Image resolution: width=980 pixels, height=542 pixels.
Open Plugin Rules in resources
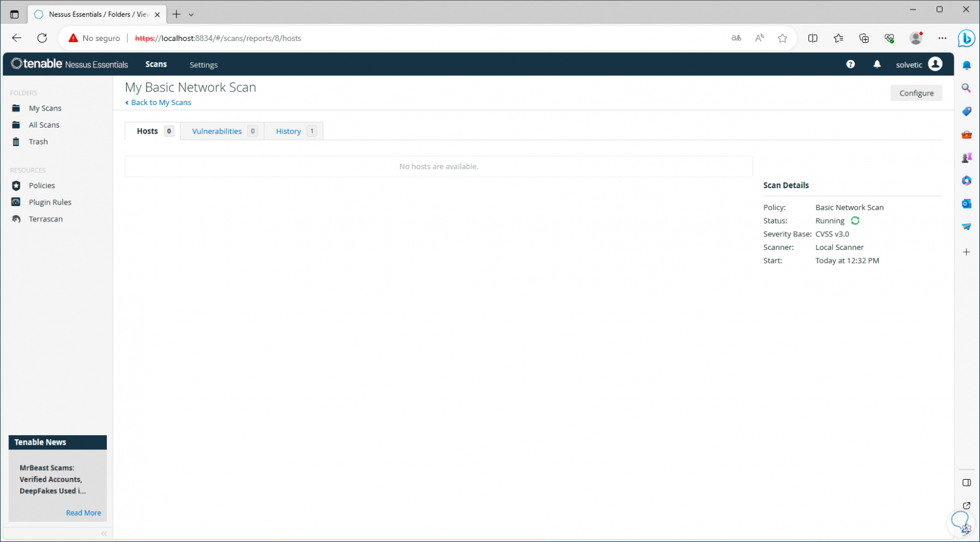50,202
